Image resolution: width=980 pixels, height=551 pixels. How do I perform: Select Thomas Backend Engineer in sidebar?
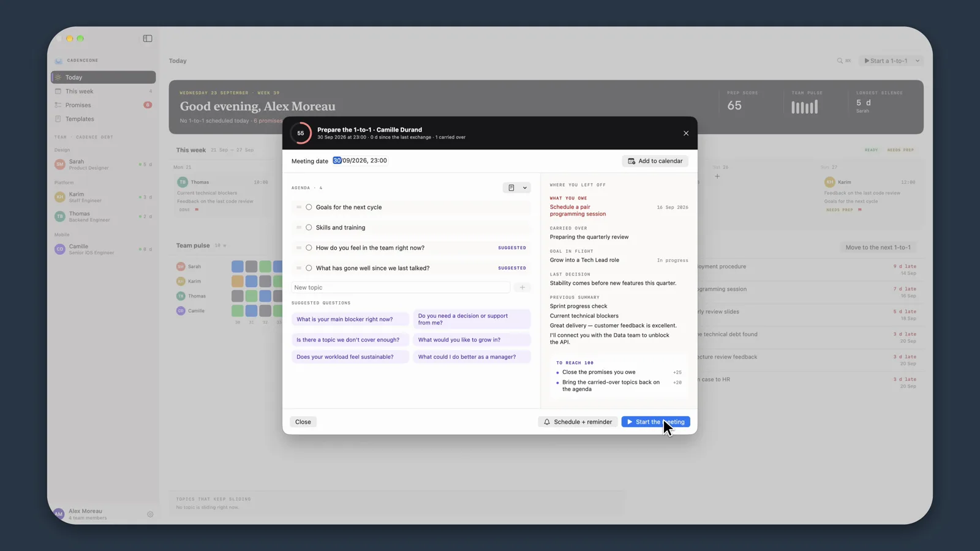[103, 217]
